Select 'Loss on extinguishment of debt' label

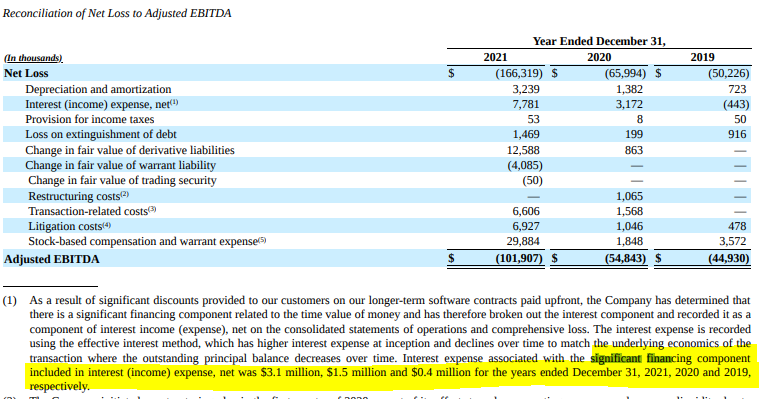tap(101, 134)
